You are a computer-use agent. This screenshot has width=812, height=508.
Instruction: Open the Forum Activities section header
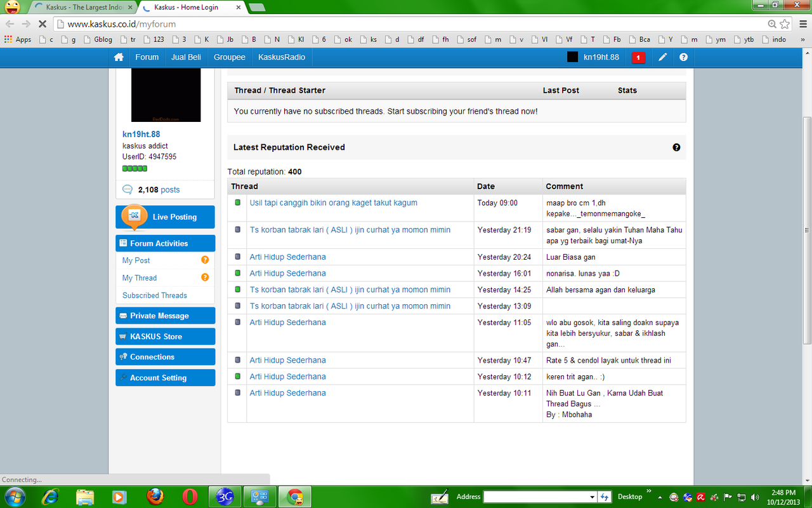165,243
